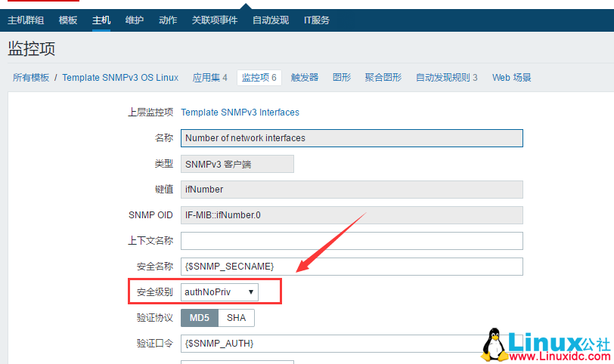Select MD5 authentication protocol
Viewport: 614px width, 364px height.
click(x=200, y=318)
